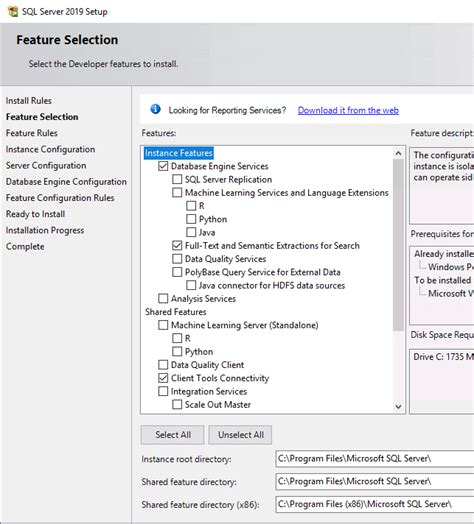Open the Server Configuration step

click(46, 165)
